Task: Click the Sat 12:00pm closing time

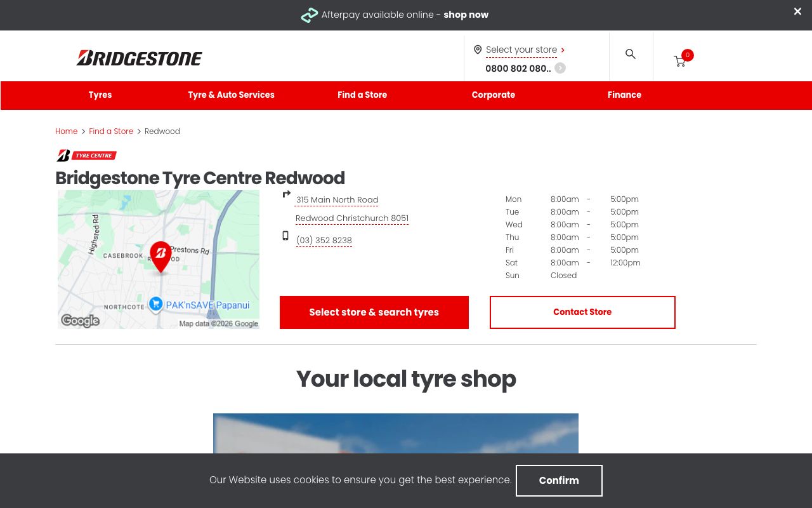Action: (625, 263)
